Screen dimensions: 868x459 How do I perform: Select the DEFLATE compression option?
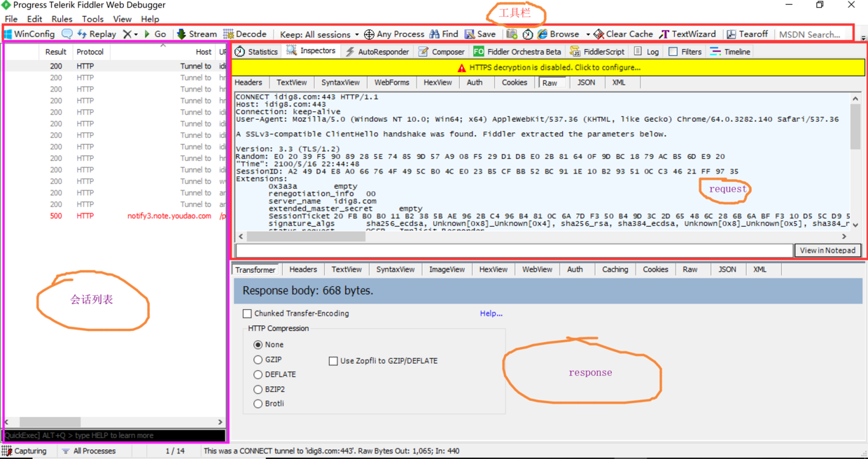click(258, 374)
